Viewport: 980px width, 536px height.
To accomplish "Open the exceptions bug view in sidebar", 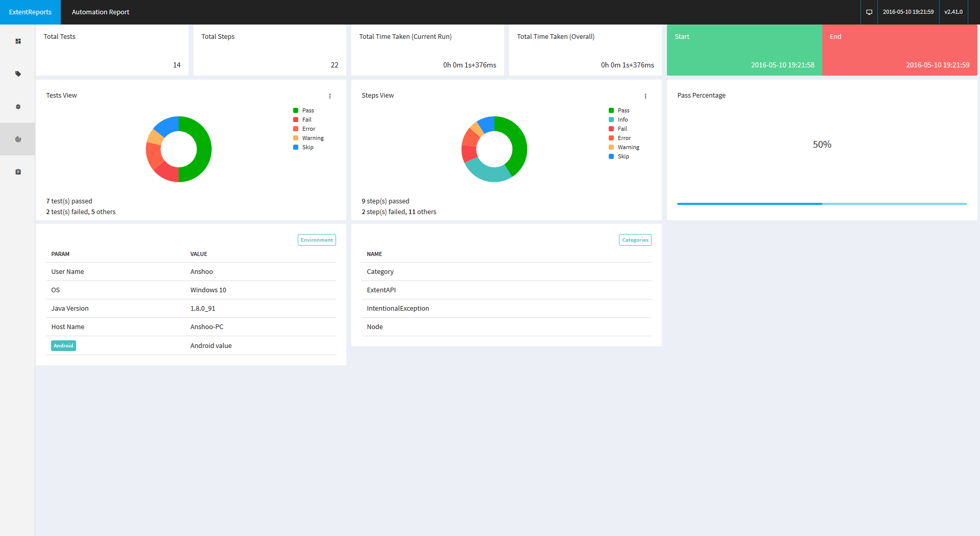I will 18,107.
